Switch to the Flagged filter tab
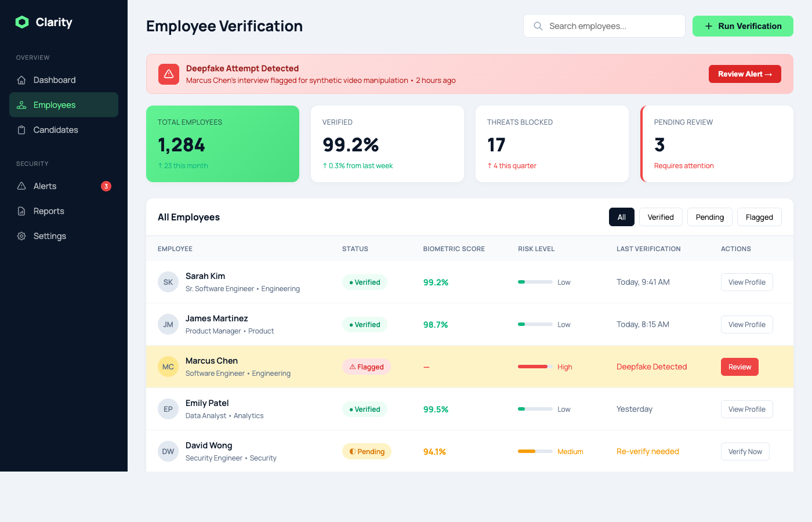The width and height of the screenshot is (812, 522). pyautogui.click(x=759, y=216)
